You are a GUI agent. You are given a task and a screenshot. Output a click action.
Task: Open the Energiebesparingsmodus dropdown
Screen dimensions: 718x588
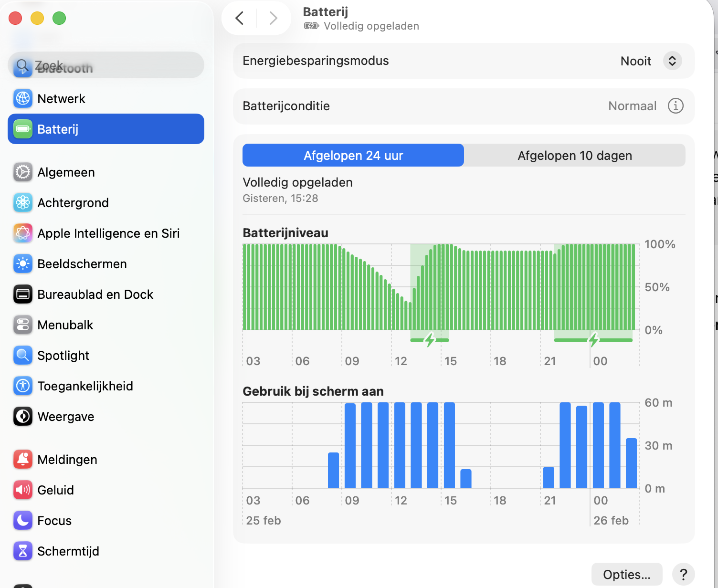pos(672,61)
